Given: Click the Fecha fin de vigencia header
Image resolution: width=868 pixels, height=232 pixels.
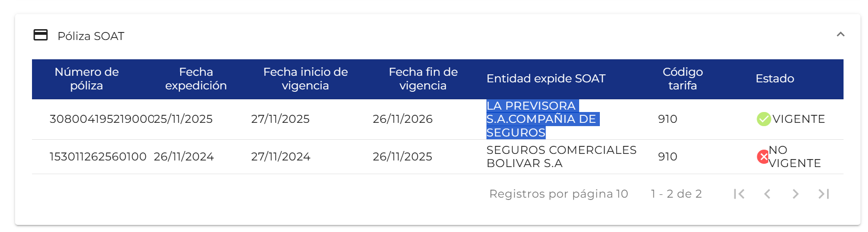Looking at the screenshot, I should point(423,79).
